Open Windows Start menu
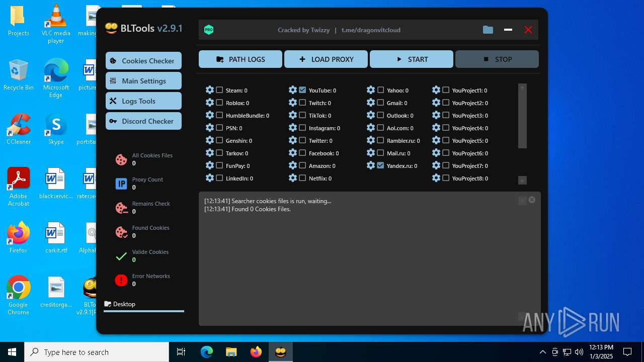 [12, 352]
